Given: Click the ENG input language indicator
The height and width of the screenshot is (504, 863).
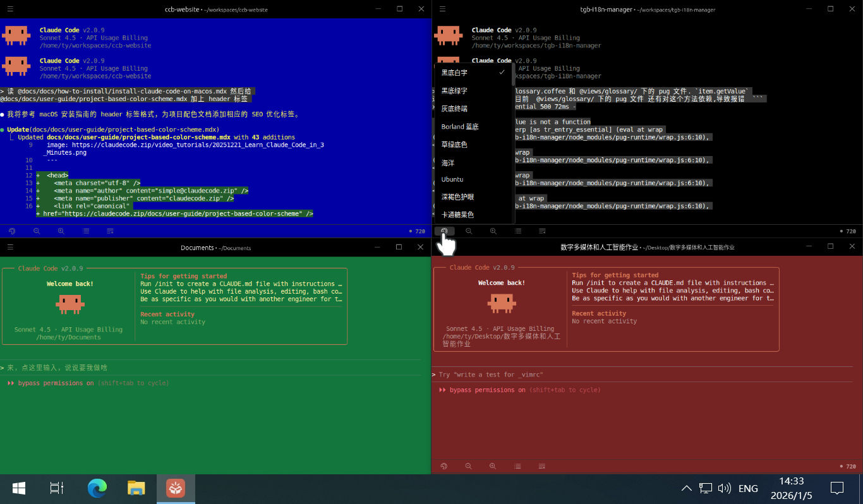Looking at the screenshot, I should [748, 488].
